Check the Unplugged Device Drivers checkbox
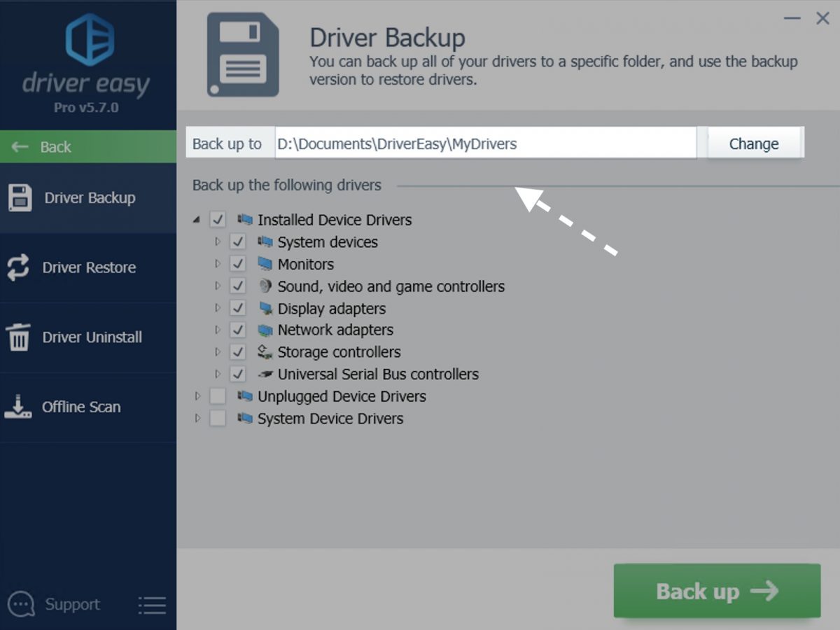Image resolution: width=840 pixels, height=630 pixels. click(x=218, y=396)
